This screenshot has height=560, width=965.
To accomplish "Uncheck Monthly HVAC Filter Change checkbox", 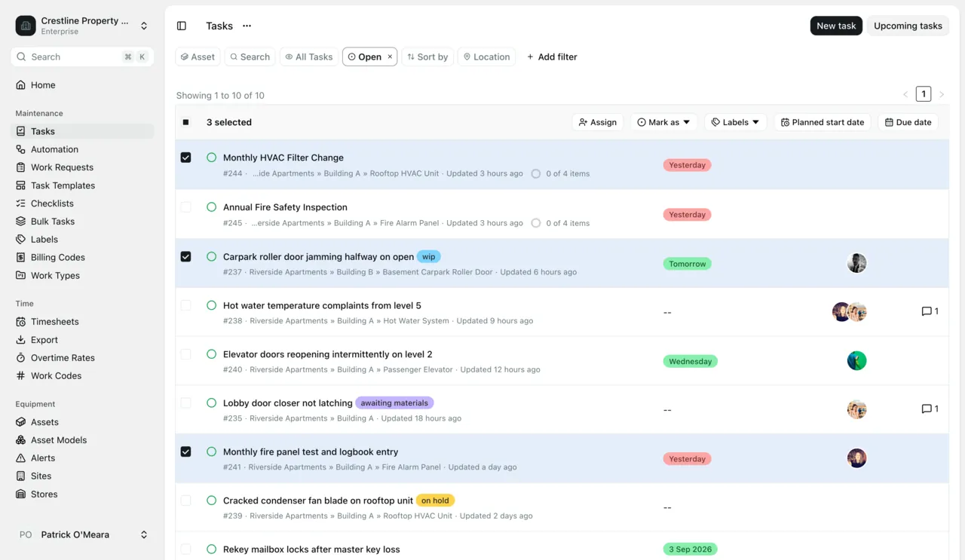I will click(x=185, y=158).
